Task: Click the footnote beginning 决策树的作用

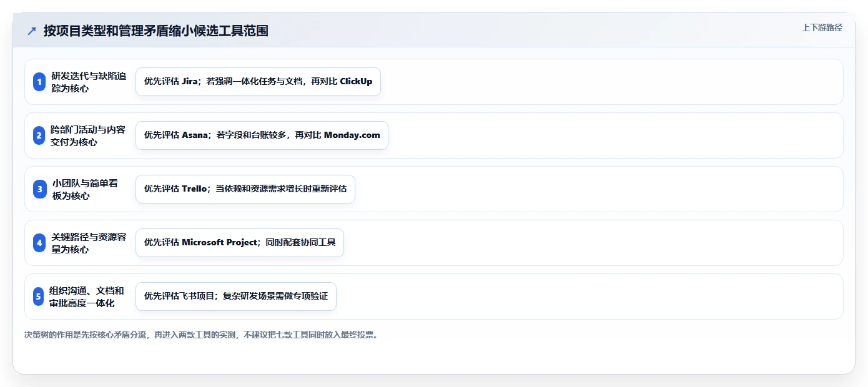Action: tap(201, 335)
